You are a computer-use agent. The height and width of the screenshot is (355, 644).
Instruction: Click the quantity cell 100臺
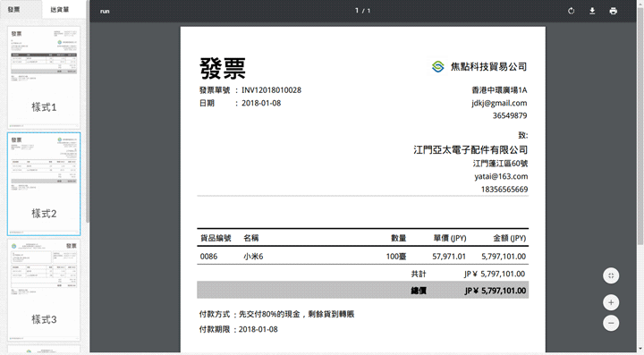coord(396,257)
